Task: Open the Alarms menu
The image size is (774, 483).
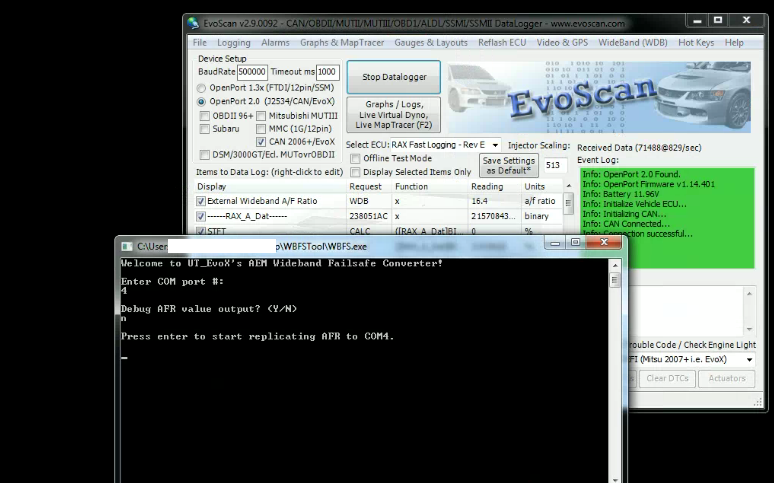Action: point(275,42)
